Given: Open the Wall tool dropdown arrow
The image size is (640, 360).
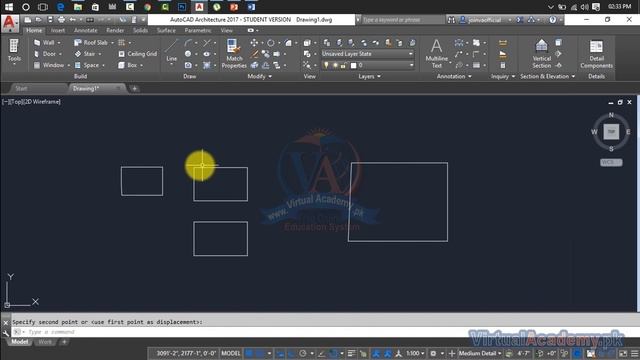Looking at the screenshot, I should 59,42.
